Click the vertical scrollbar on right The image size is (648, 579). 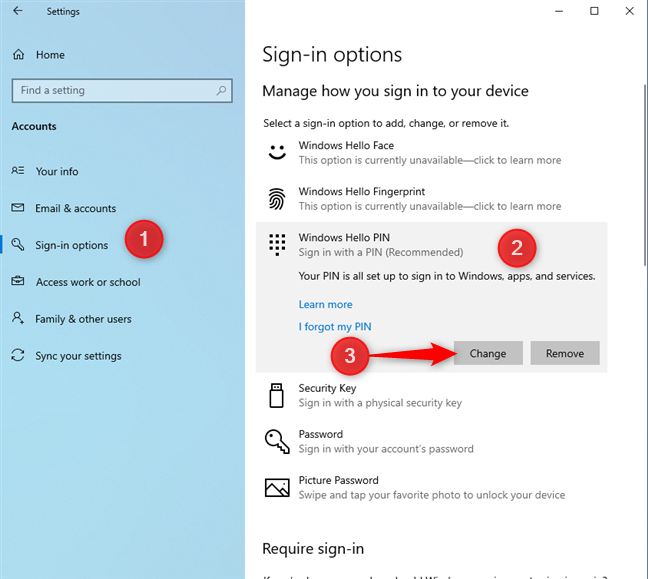[x=645, y=175]
